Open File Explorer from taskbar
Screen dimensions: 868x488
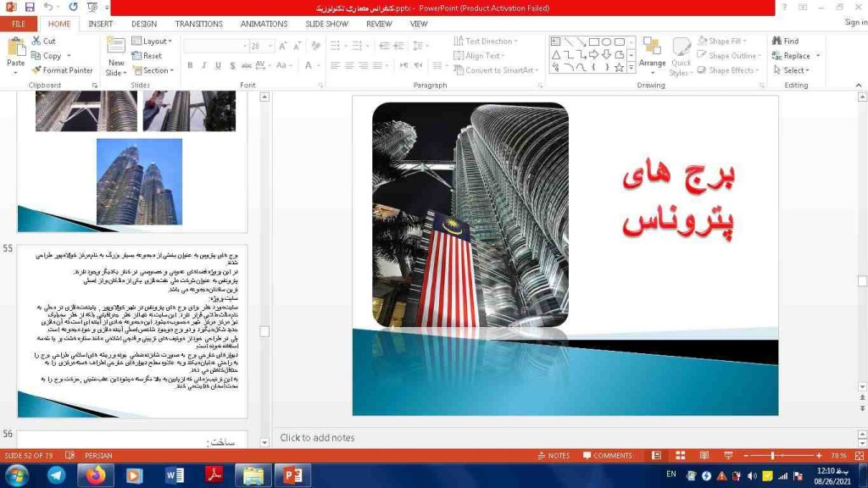click(253, 475)
